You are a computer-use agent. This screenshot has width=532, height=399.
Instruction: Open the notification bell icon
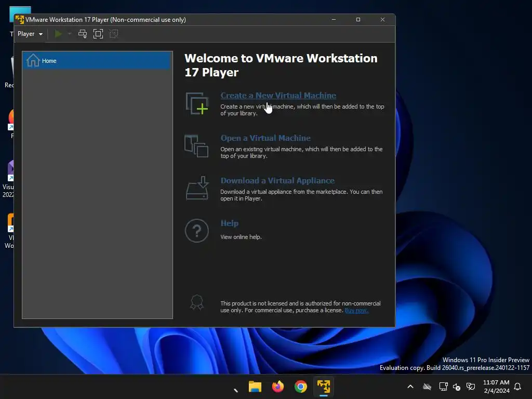tap(518, 387)
